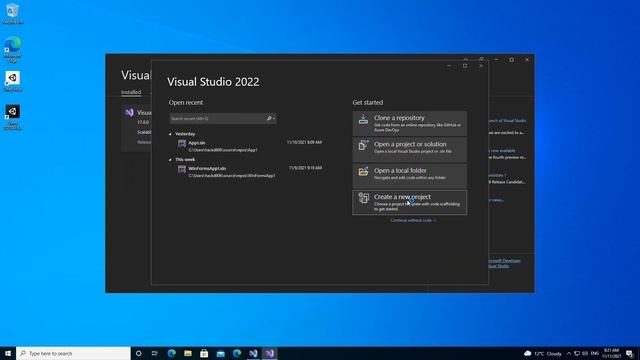Open Clone a repository option
This screenshot has width=640, height=360.
coord(410,123)
